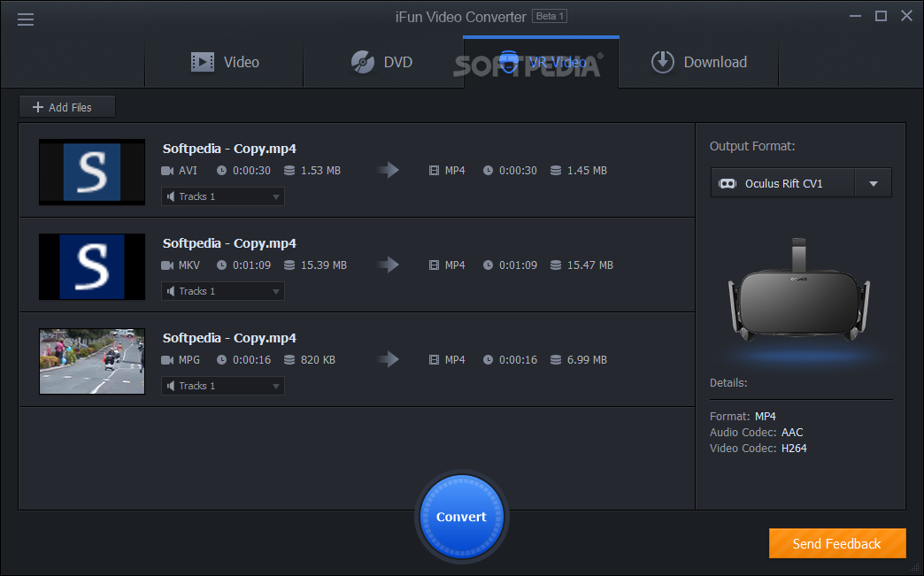The width and height of the screenshot is (924, 576).
Task: Click the Add Files button
Action: 66,106
